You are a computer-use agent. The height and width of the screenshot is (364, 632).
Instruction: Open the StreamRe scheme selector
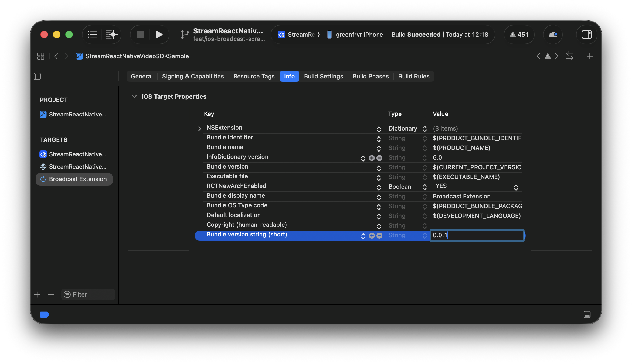298,35
